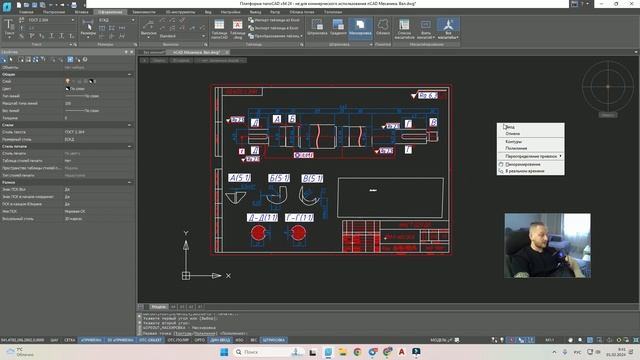Open File Explorer from the taskbar
Screen dimensions: 640x360
(x=342, y=352)
